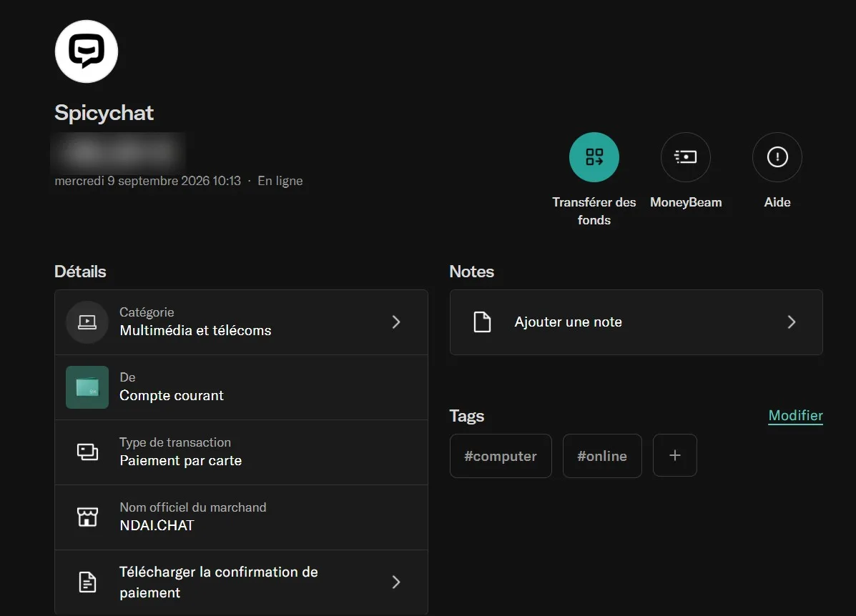
Task: Click the Modifier tags link
Action: click(795, 416)
